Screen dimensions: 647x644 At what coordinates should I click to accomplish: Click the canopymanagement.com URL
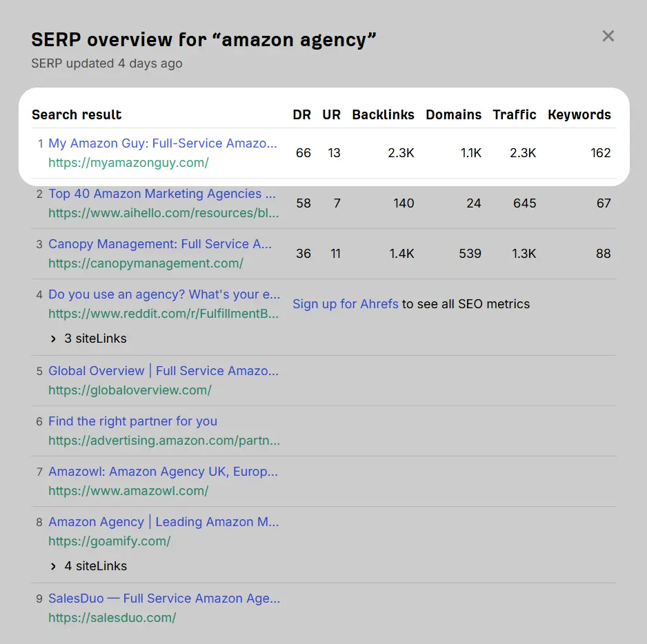point(146,263)
